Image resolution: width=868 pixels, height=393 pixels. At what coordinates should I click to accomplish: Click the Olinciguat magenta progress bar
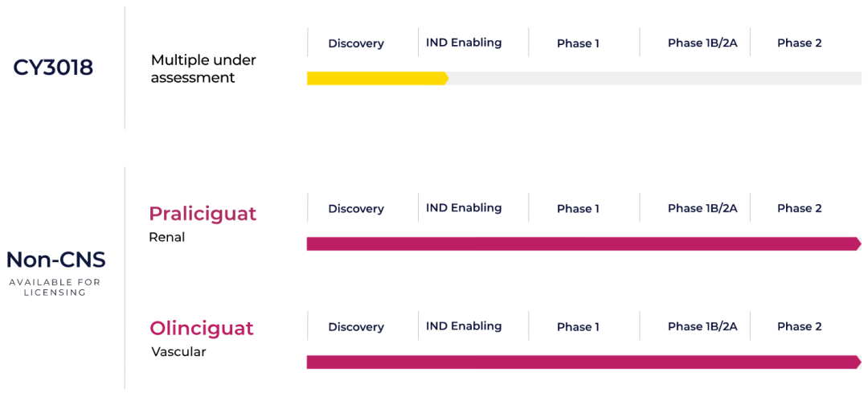point(584,362)
